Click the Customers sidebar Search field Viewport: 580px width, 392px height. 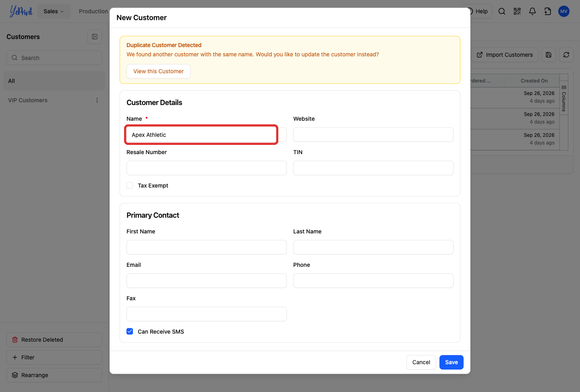coord(54,58)
